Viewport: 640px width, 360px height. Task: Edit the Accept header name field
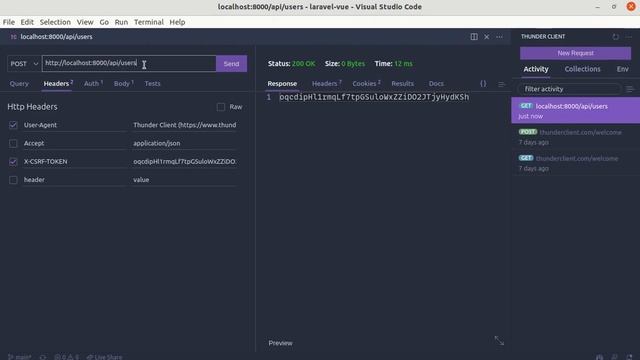[75, 143]
